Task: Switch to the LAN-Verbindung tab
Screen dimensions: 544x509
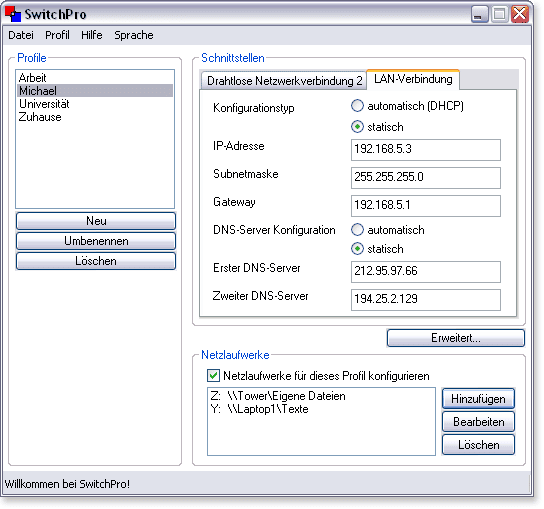Action: [413, 79]
